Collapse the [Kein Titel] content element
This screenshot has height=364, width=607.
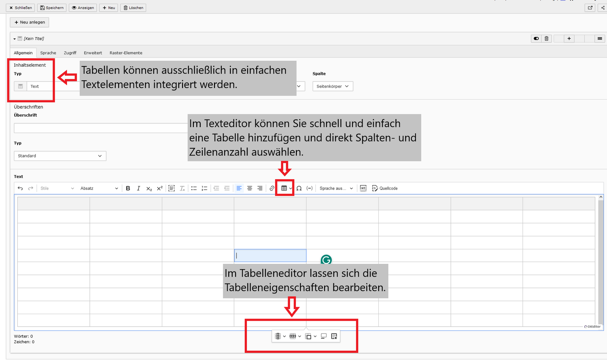pos(15,39)
